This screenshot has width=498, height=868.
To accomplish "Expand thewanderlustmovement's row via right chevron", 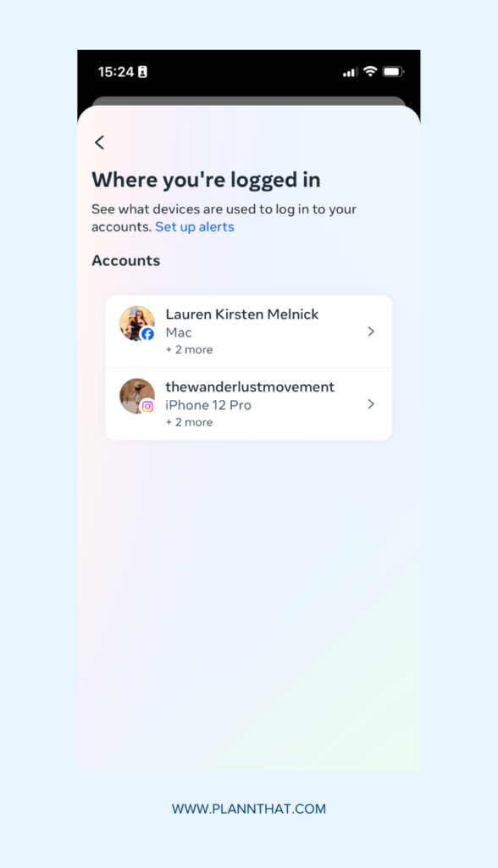I will 371,404.
